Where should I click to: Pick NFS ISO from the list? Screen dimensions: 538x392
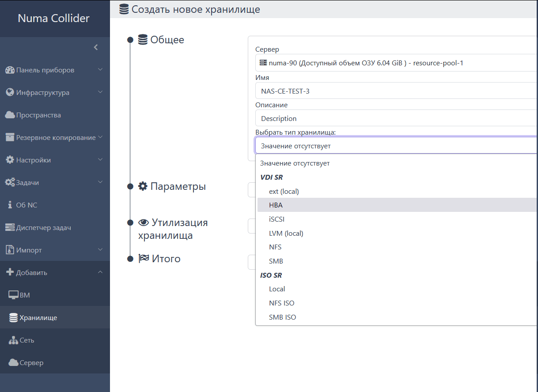point(281,303)
